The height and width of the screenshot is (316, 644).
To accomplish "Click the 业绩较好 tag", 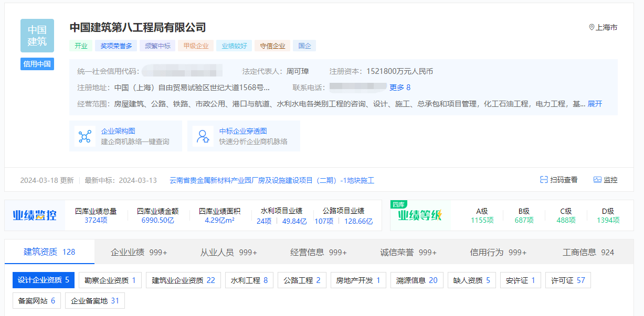I will [x=234, y=46].
